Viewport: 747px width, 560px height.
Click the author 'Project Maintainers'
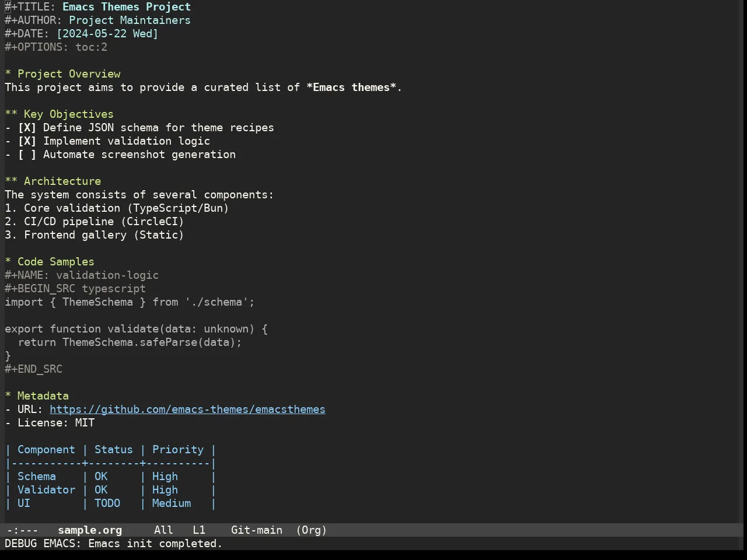[x=130, y=20]
